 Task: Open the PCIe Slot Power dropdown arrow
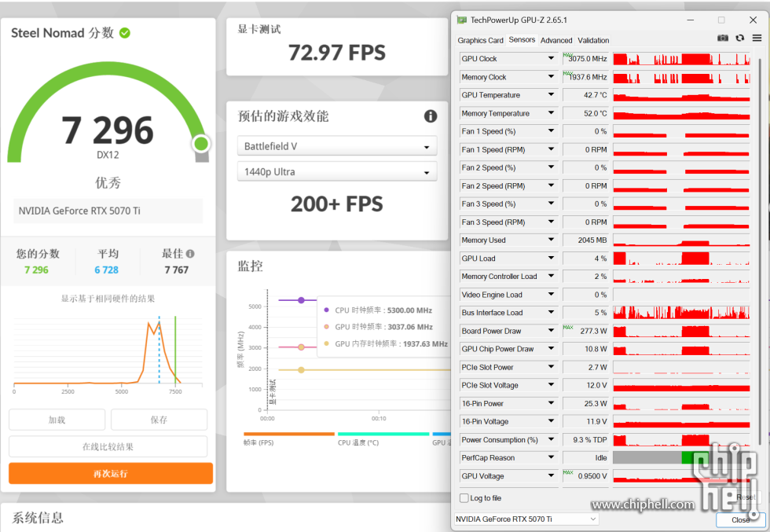551,367
